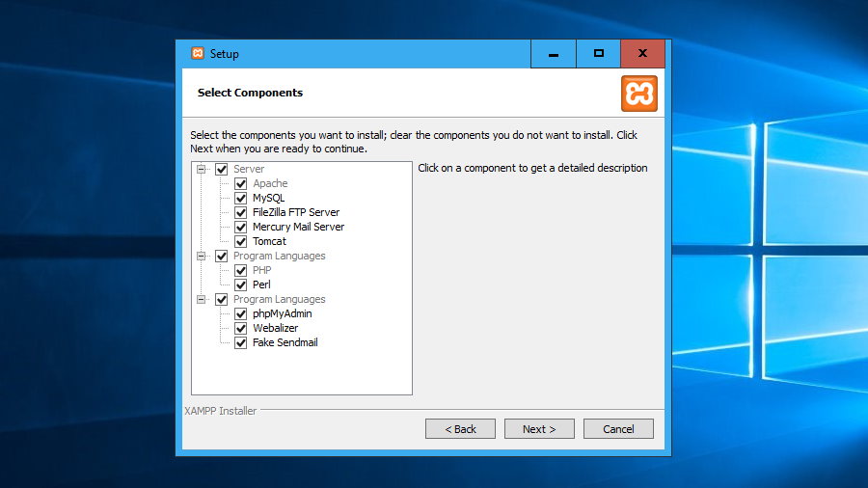This screenshot has width=868, height=488.
Task: Collapse the Program Languages node above PHP
Action: point(202,256)
